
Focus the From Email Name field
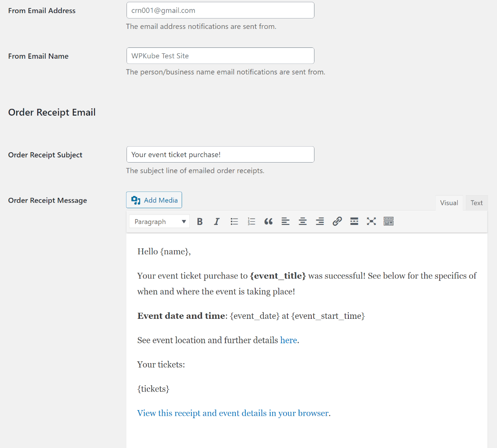[x=220, y=56]
